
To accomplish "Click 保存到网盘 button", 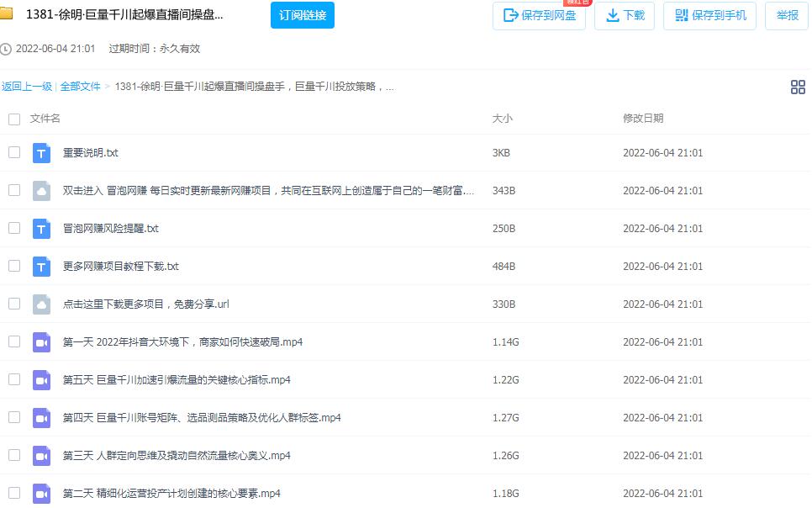I will pyautogui.click(x=539, y=15).
